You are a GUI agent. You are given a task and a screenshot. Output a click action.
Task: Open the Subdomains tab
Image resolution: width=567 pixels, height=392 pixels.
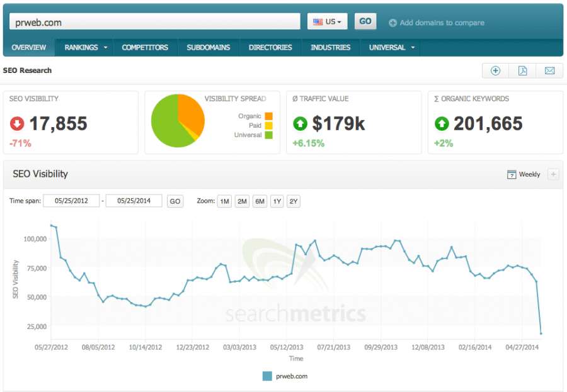209,47
